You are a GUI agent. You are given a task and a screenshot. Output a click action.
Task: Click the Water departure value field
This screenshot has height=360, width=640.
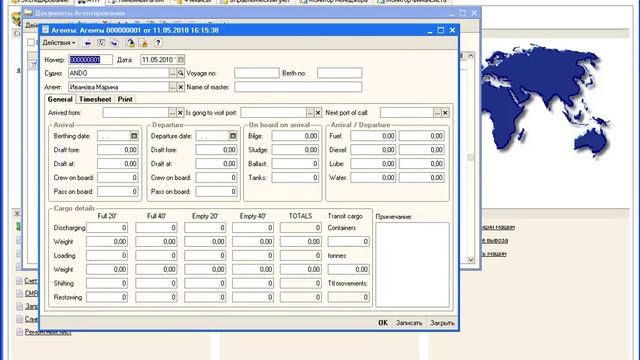click(422, 178)
